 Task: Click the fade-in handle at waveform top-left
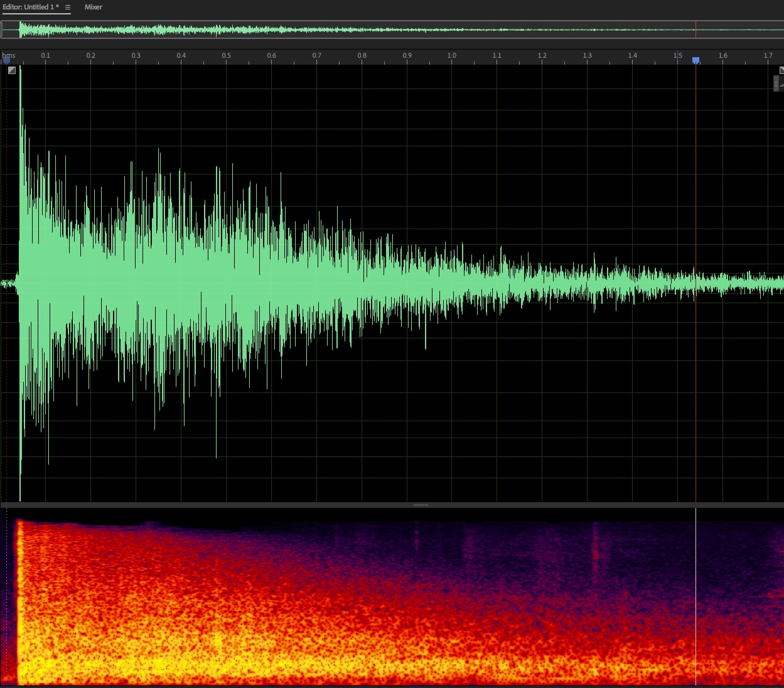click(x=12, y=70)
